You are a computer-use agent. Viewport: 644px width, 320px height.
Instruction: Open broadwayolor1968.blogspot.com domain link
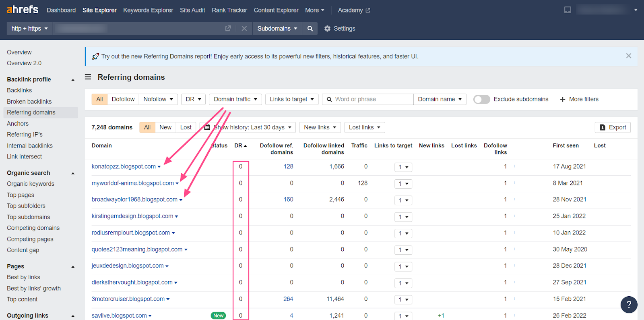[x=134, y=199]
